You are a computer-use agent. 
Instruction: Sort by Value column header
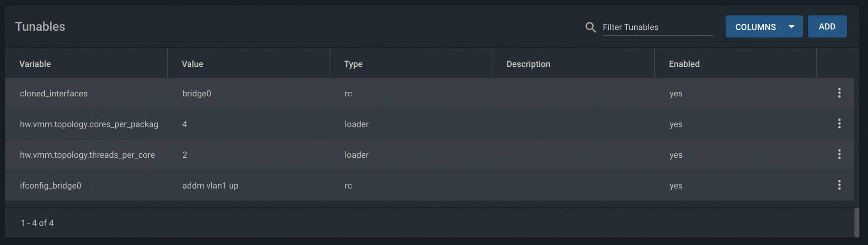(193, 64)
